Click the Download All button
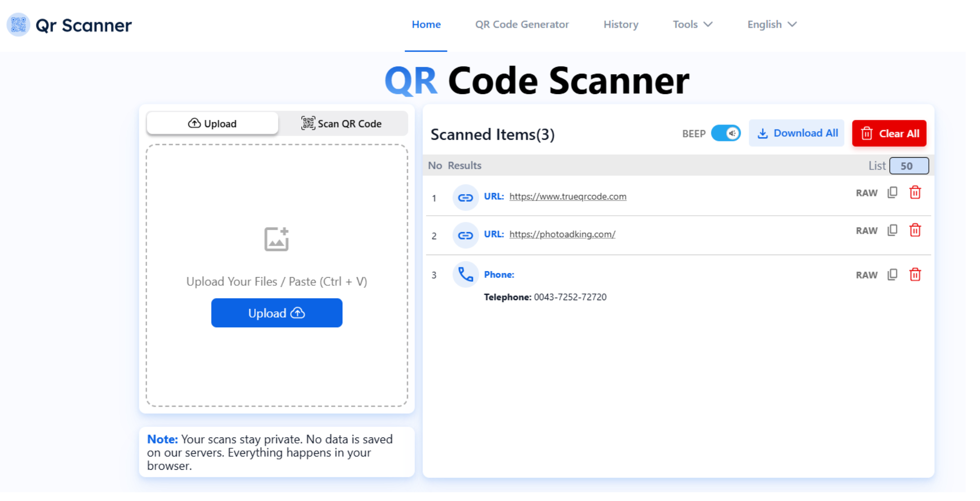The image size is (980, 501). pos(796,133)
